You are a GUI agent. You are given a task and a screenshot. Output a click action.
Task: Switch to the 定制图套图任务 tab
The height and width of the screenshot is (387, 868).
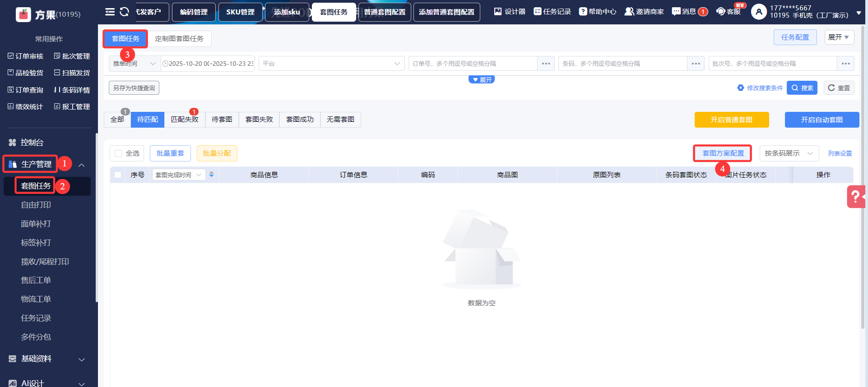pyautogui.click(x=179, y=39)
